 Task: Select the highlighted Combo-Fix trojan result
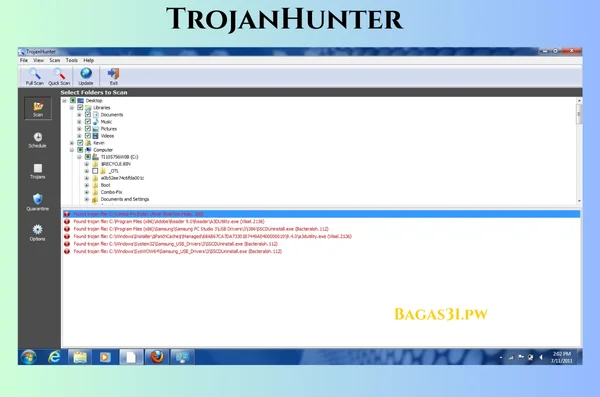point(321,214)
